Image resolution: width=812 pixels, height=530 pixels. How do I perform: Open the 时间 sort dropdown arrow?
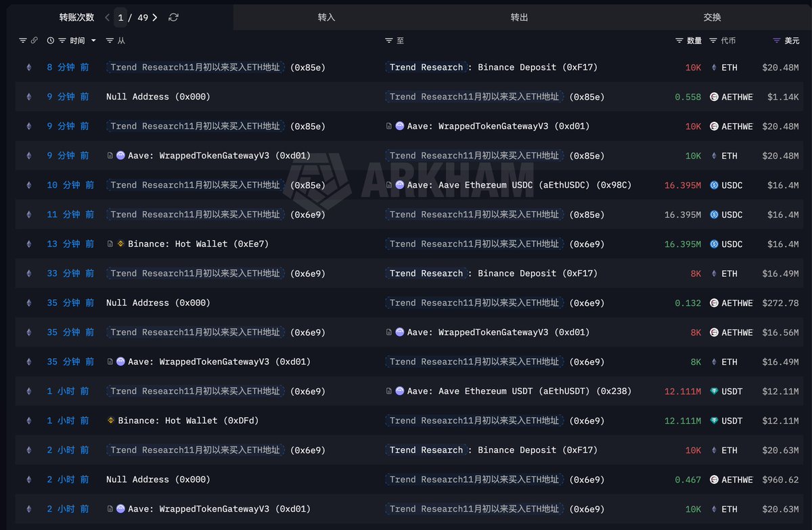pos(93,41)
